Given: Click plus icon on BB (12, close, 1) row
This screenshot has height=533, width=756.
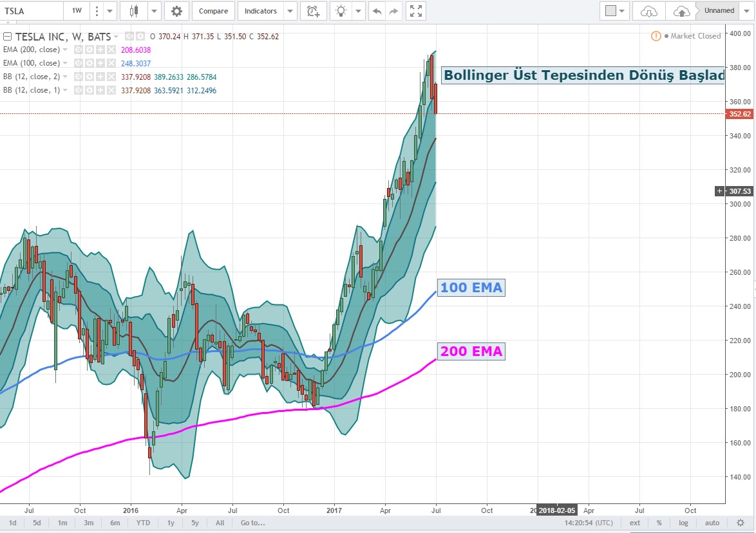Looking at the screenshot, I should point(100,90).
